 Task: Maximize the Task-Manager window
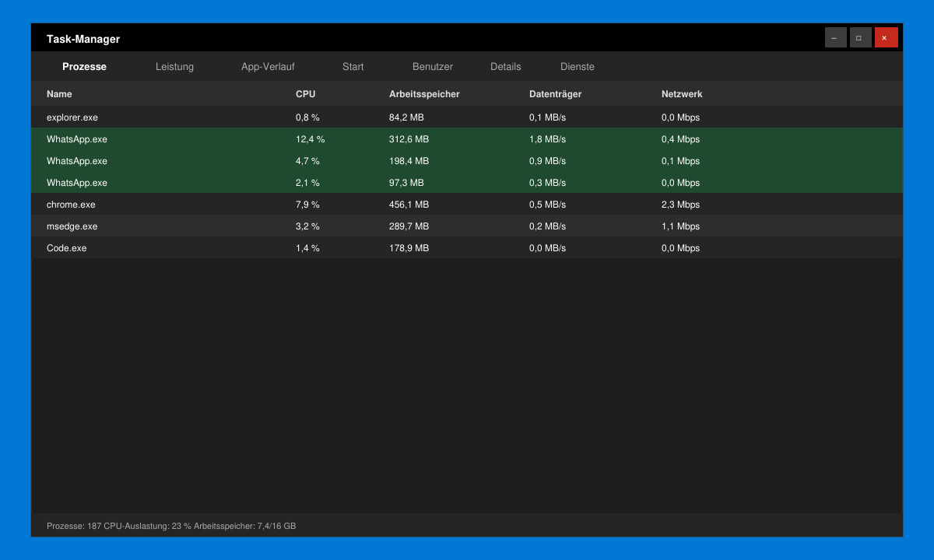tap(860, 37)
